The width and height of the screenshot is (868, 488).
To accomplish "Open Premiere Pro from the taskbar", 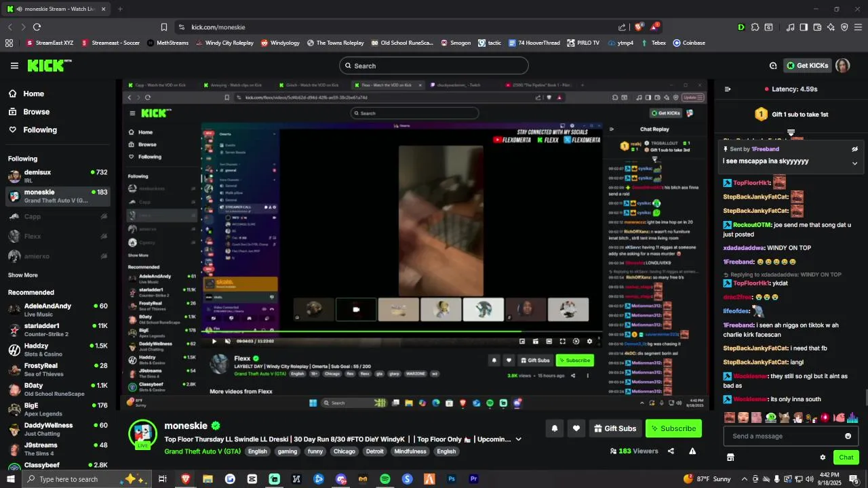I will (x=474, y=479).
